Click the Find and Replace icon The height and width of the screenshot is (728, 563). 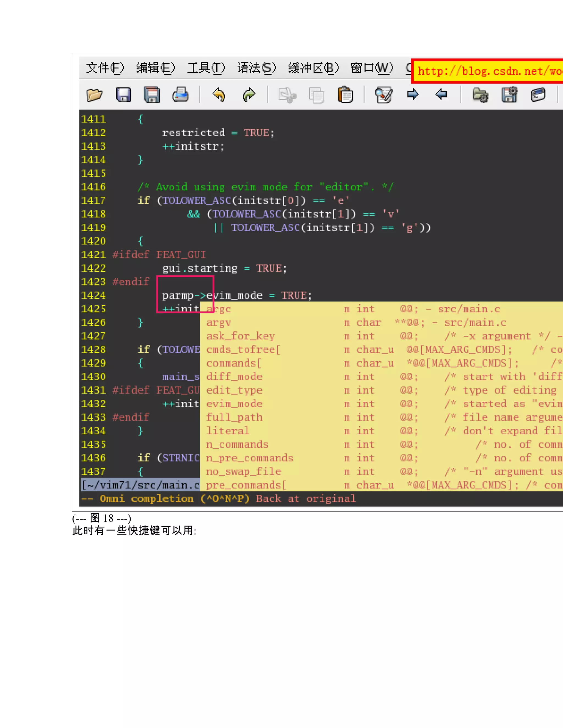(384, 95)
